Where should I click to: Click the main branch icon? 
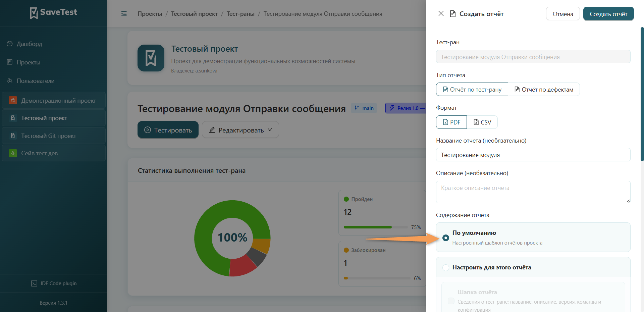[357, 108]
